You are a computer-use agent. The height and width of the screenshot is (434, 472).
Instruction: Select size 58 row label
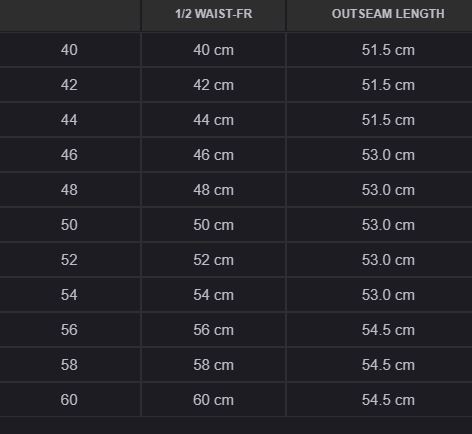point(69,365)
